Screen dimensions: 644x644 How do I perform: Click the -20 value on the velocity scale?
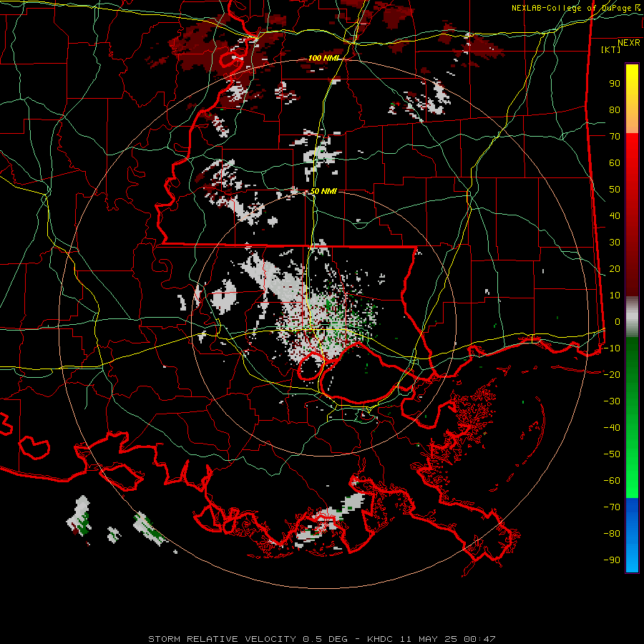(612, 375)
